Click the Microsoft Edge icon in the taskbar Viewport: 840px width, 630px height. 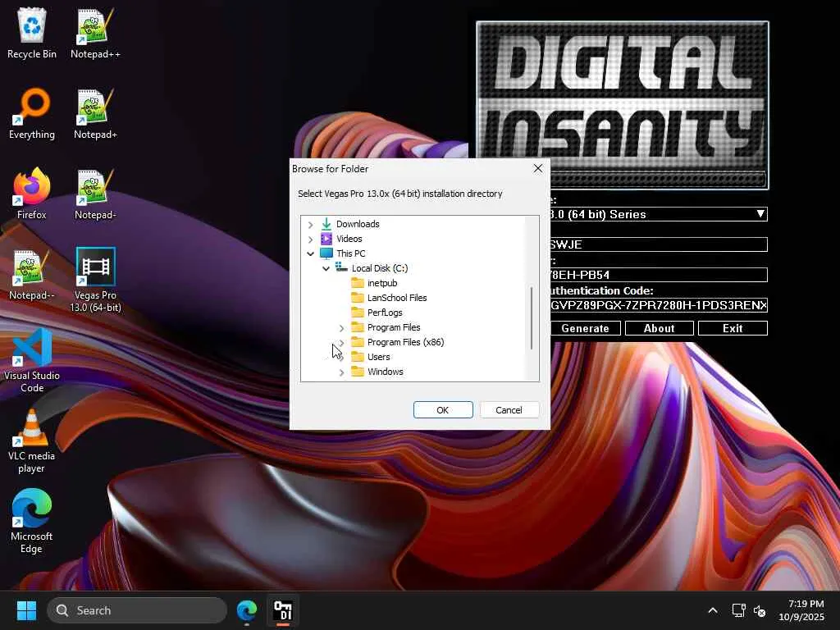coord(247,610)
